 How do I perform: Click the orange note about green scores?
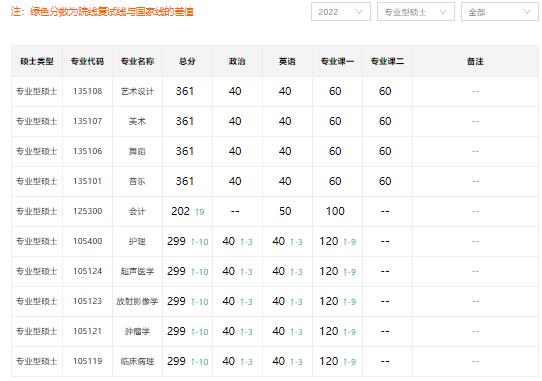102,12
